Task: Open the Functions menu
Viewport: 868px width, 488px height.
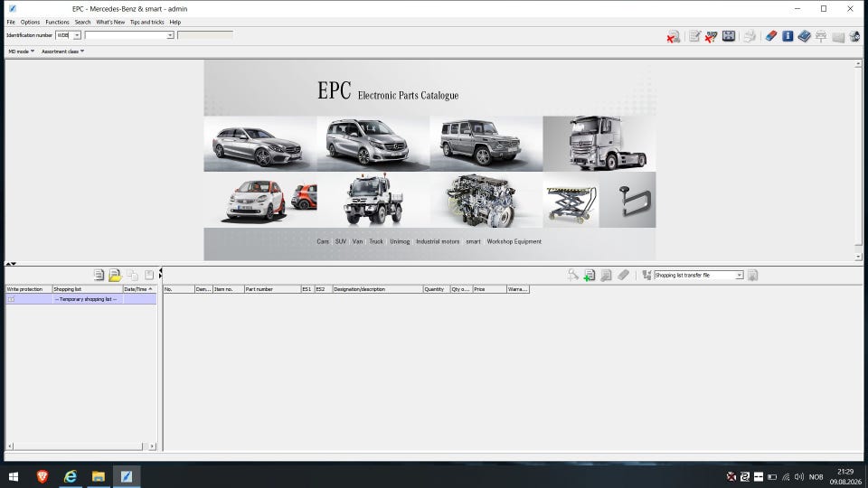Action: click(x=57, y=22)
